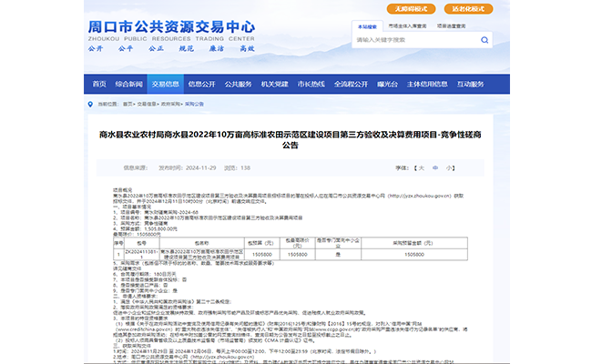
Task: Set font size to 小 (small)
Action: tap(449, 167)
